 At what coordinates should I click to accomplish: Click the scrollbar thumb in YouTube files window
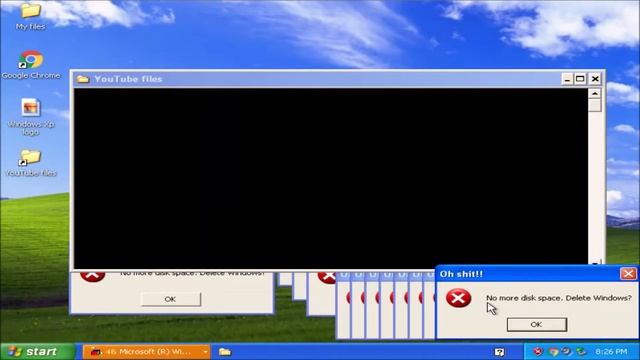tap(595, 105)
